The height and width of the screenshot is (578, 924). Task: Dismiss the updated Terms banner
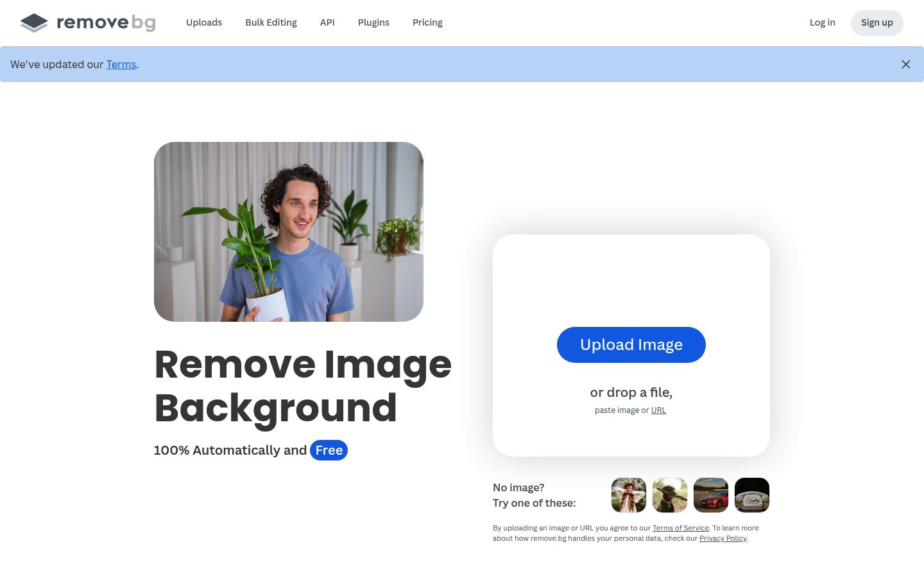[905, 64]
